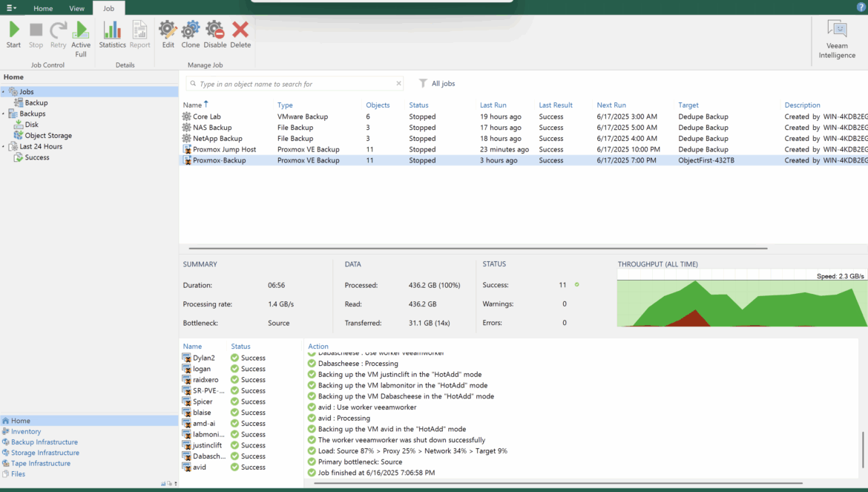The width and height of the screenshot is (868, 492).
Task: Select the Spicer VM row
Action: [241, 401]
